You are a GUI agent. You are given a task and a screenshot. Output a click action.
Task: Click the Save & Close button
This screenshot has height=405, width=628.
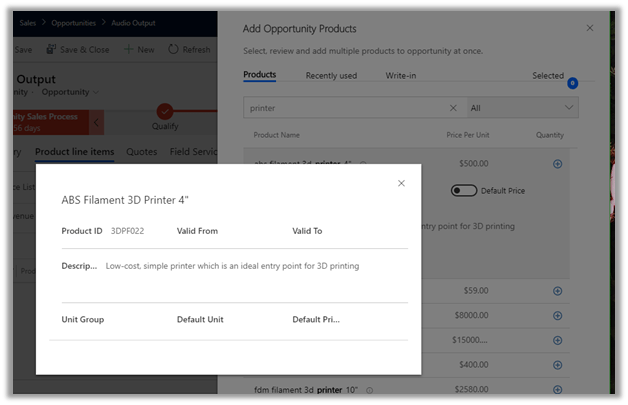coord(78,49)
